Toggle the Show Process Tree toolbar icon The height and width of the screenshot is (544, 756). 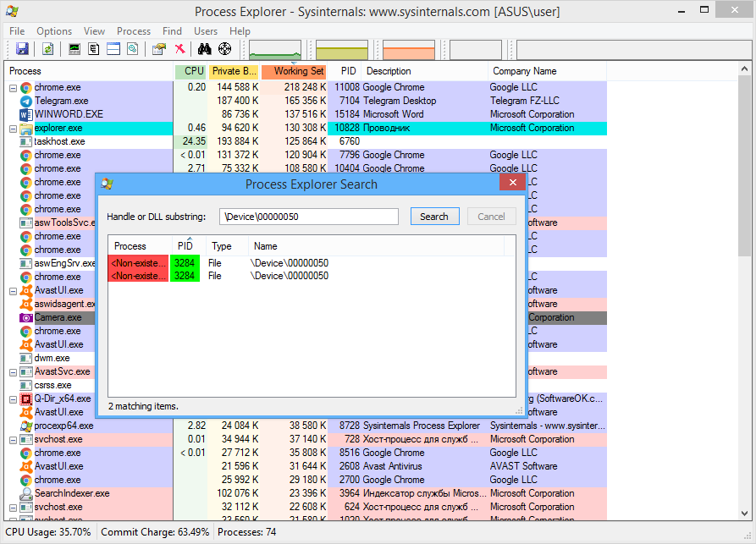(93, 49)
